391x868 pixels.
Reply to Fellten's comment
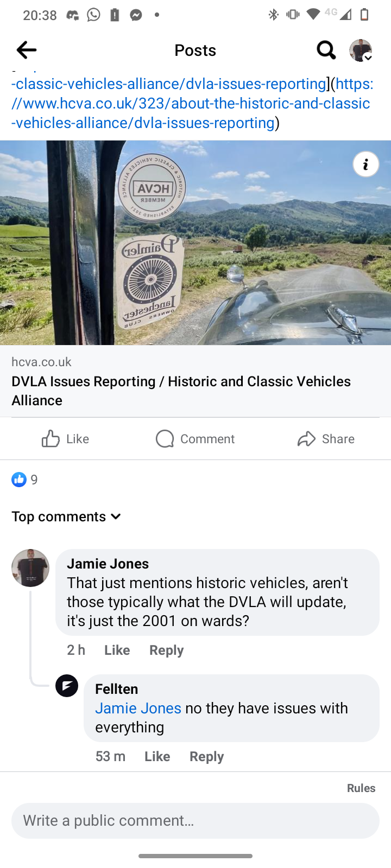coord(206,756)
